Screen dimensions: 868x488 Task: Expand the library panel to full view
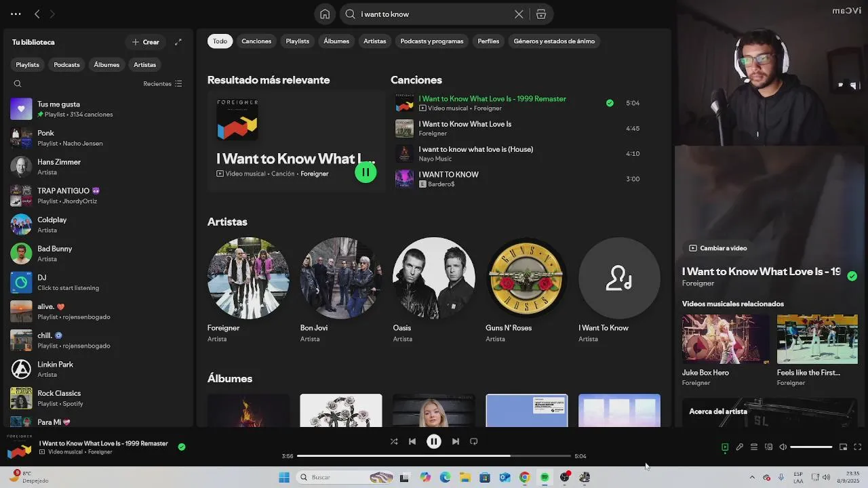pos(178,42)
